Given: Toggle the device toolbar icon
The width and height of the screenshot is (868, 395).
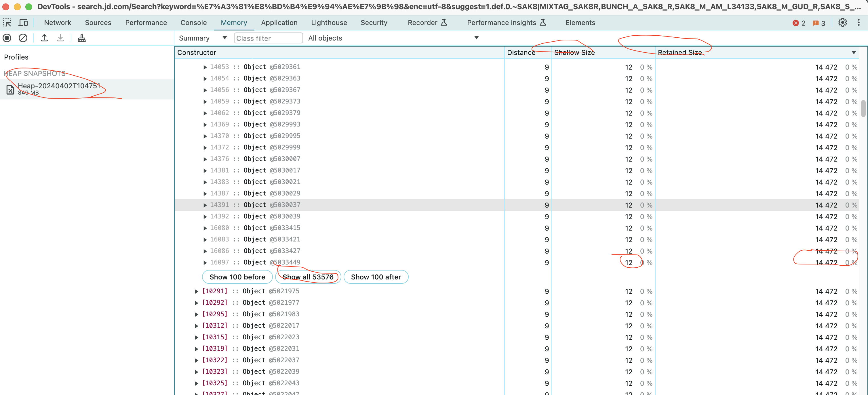Looking at the screenshot, I should pos(23,22).
